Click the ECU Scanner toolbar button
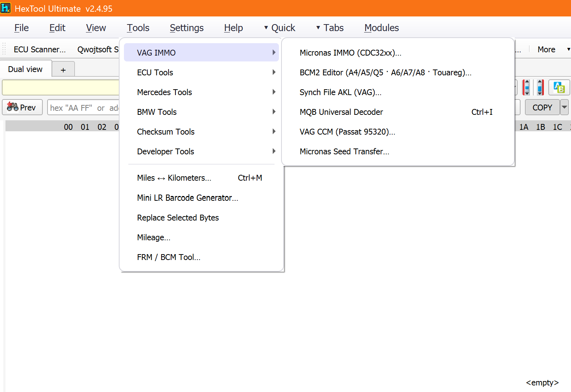This screenshot has height=392, width=571. click(x=39, y=49)
